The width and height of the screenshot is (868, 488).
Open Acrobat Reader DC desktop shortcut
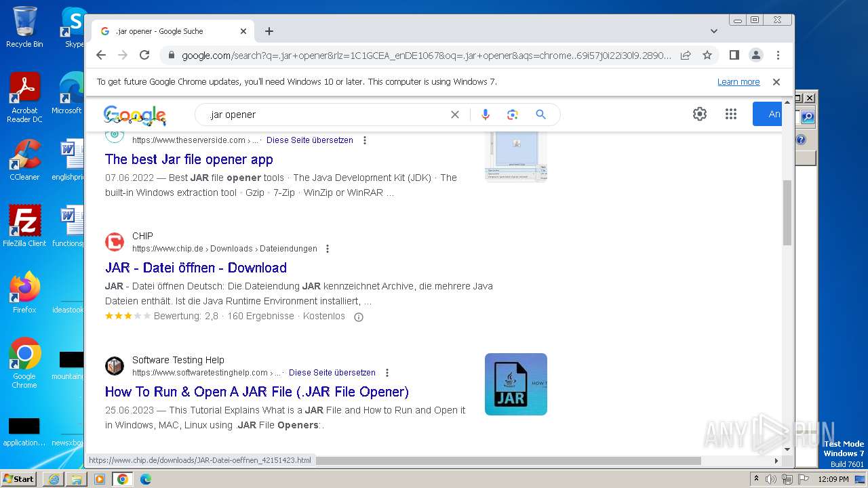pyautogui.click(x=24, y=98)
